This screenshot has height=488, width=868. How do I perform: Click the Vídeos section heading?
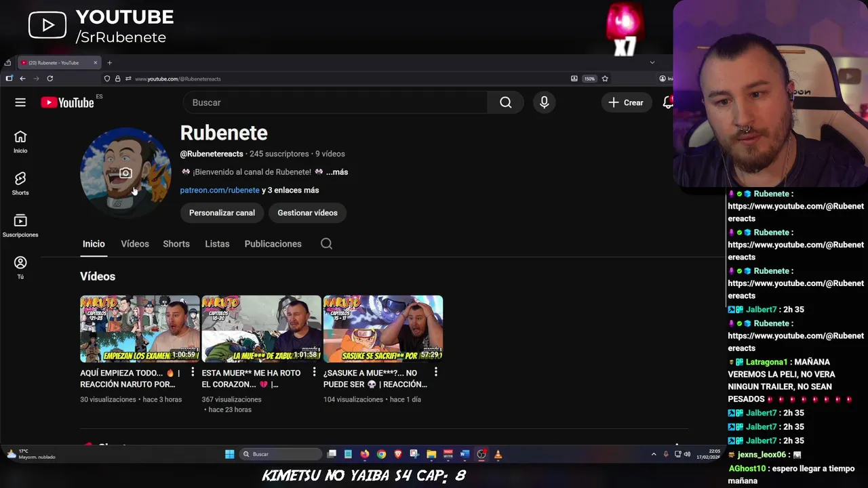[x=98, y=277]
